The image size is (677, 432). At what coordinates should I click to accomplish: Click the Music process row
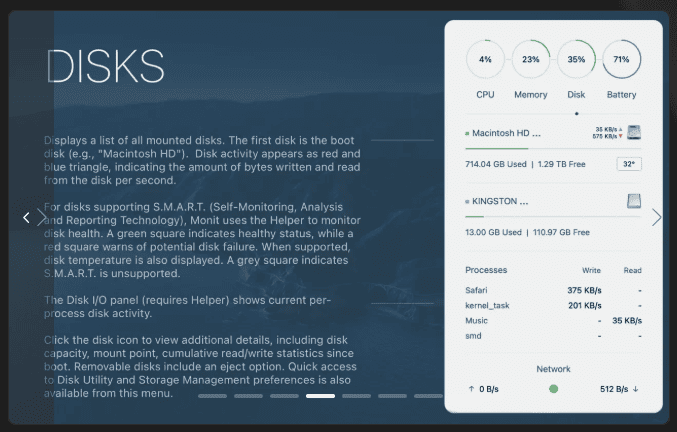[554, 320]
